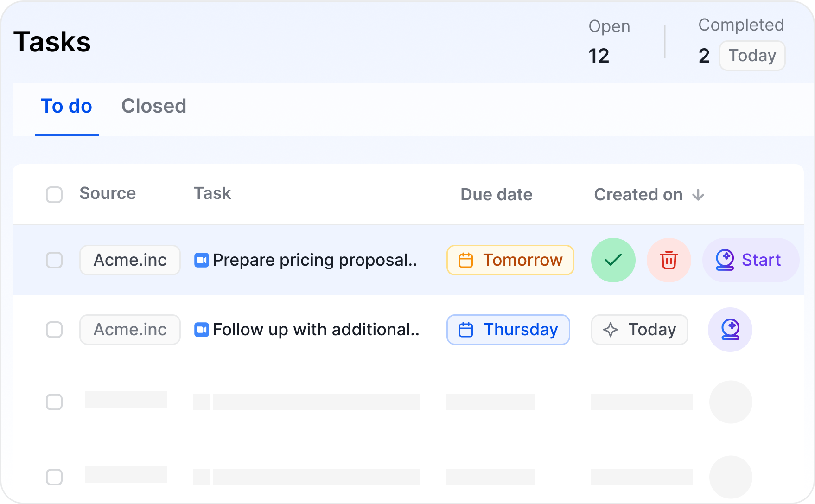
Task: Check the Follow up with additional row checkbox
Action: [x=54, y=330]
